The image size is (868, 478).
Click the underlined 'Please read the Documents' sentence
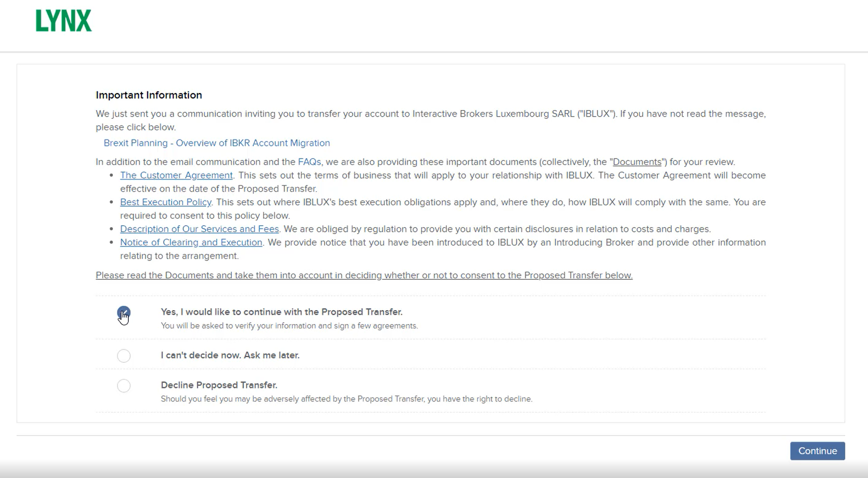point(364,275)
